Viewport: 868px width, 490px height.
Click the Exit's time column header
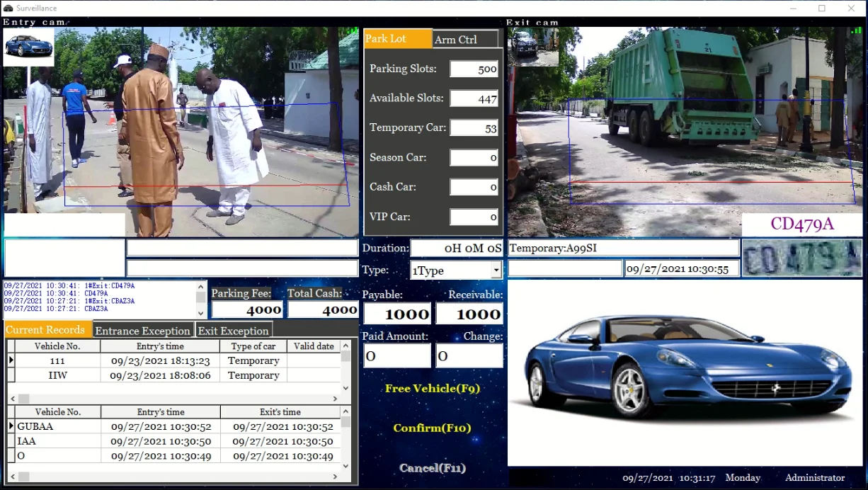(x=280, y=411)
